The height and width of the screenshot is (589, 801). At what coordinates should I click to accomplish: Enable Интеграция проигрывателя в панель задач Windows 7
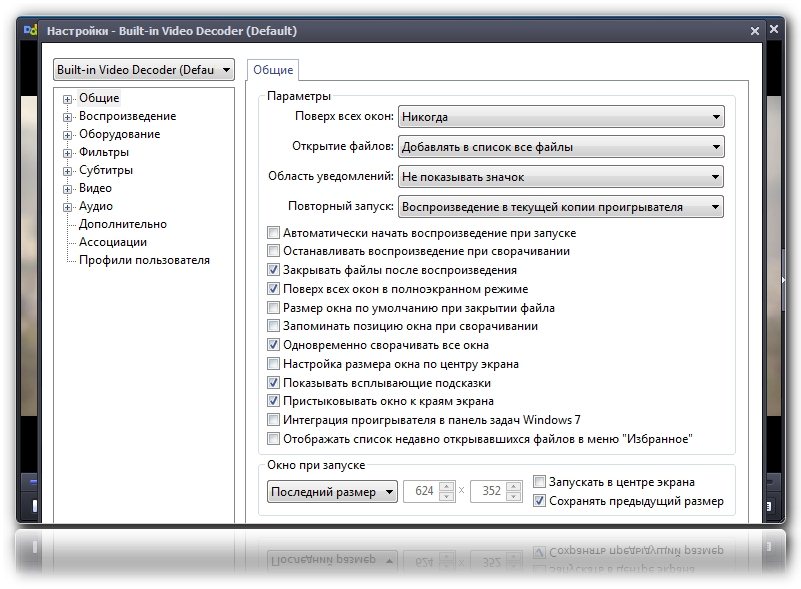click(x=274, y=420)
